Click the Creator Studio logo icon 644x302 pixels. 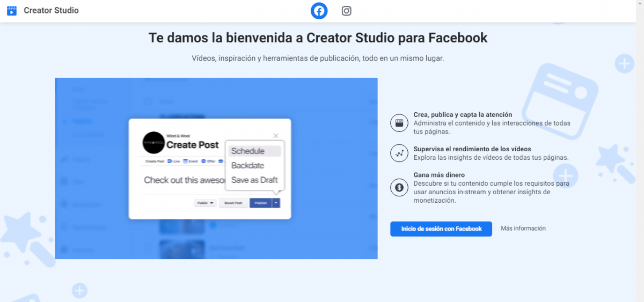point(12,11)
